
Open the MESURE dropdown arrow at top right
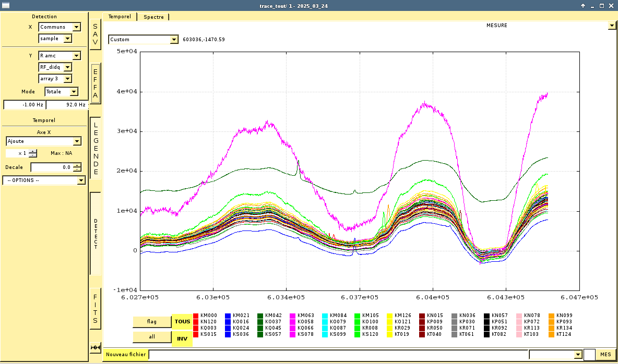(x=612, y=26)
